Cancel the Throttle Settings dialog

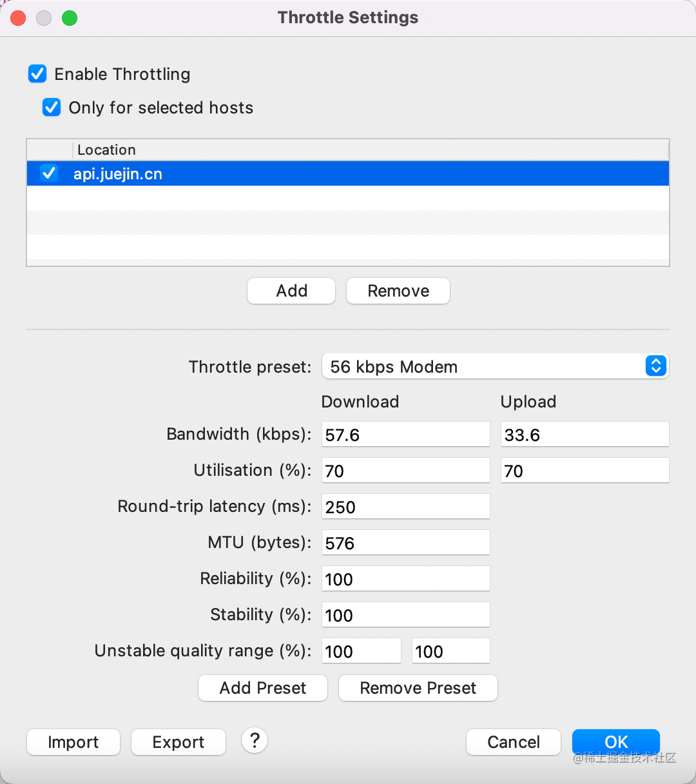coord(513,742)
